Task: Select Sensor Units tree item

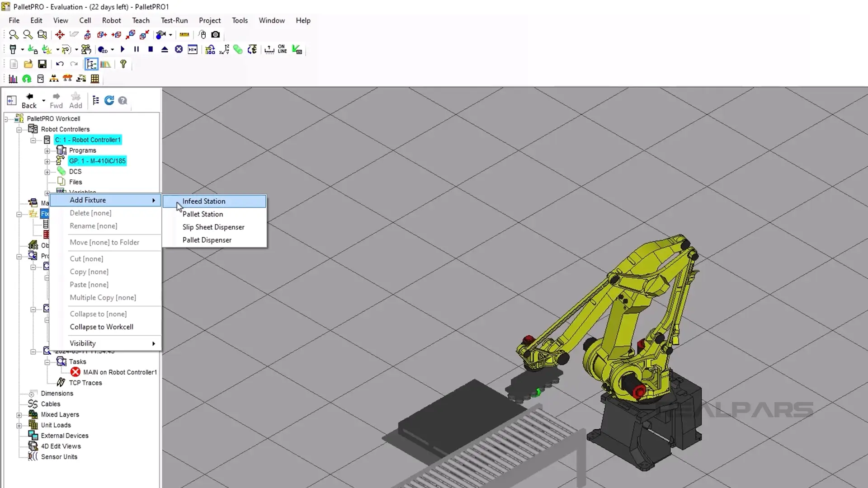Action: click(x=59, y=457)
